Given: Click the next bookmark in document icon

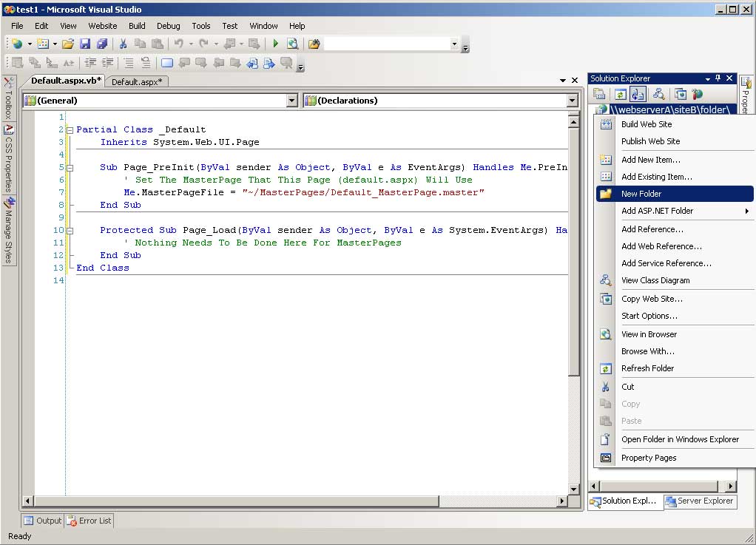Looking at the screenshot, I should tap(269, 63).
